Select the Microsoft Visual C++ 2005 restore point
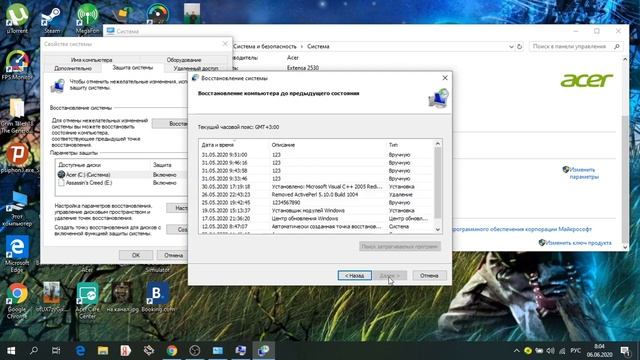Screen dimensions: 640x360 pyautogui.click(x=316, y=187)
